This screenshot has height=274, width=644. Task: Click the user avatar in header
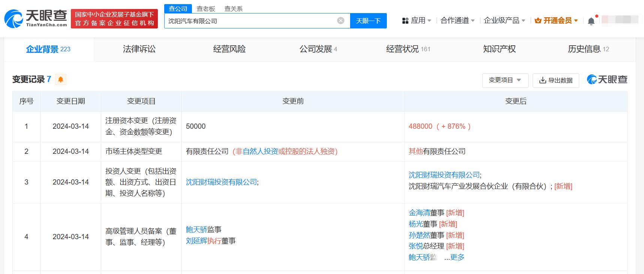click(x=620, y=20)
